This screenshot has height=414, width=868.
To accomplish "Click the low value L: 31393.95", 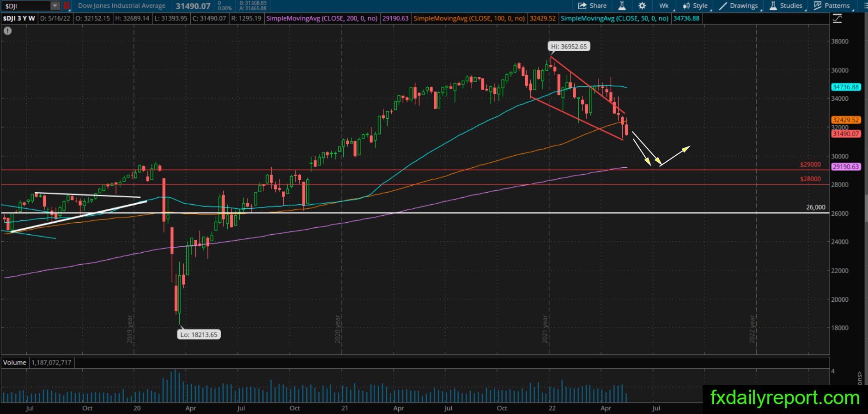I will (x=171, y=18).
